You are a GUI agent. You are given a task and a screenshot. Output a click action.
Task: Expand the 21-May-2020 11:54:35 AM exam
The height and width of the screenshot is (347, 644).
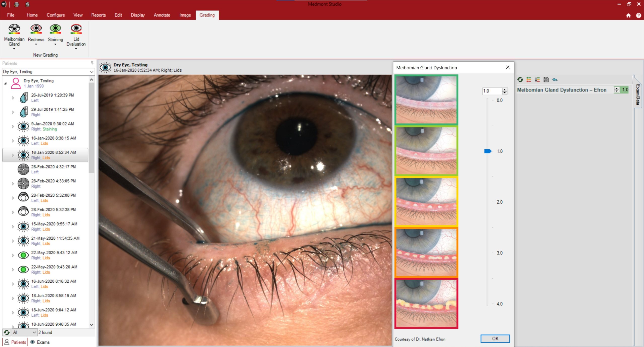[13, 241]
